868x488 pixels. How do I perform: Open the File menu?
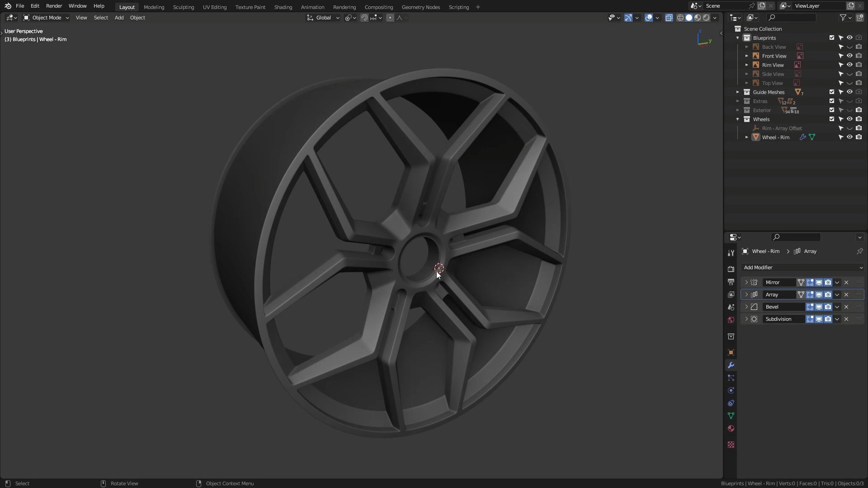coord(20,6)
